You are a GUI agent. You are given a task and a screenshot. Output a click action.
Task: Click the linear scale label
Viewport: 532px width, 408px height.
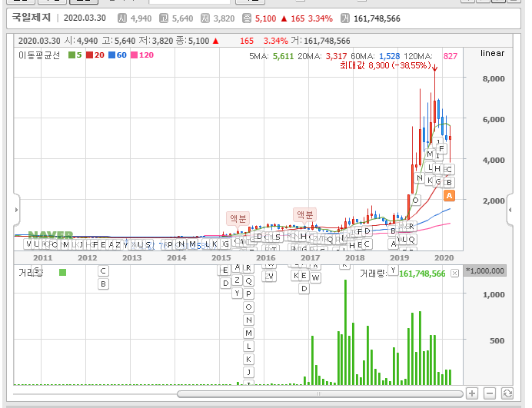tap(492, 53)
